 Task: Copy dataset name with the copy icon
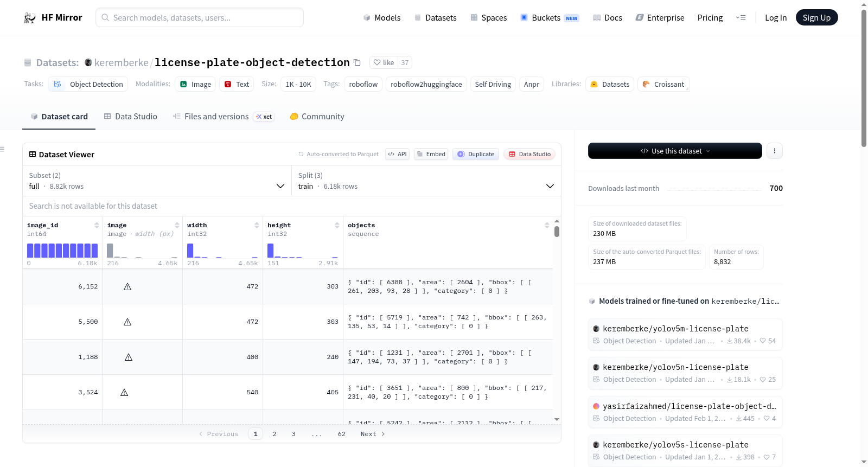(x=357, y=62)
